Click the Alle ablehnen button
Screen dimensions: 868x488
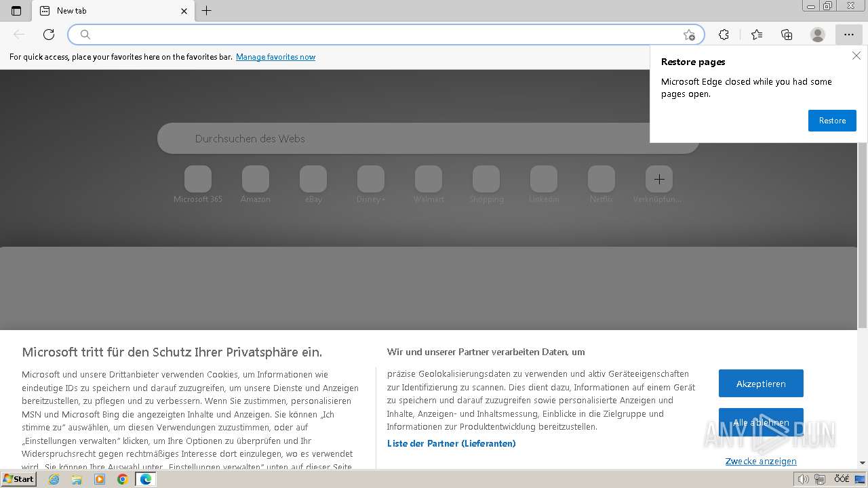[761, 422]
